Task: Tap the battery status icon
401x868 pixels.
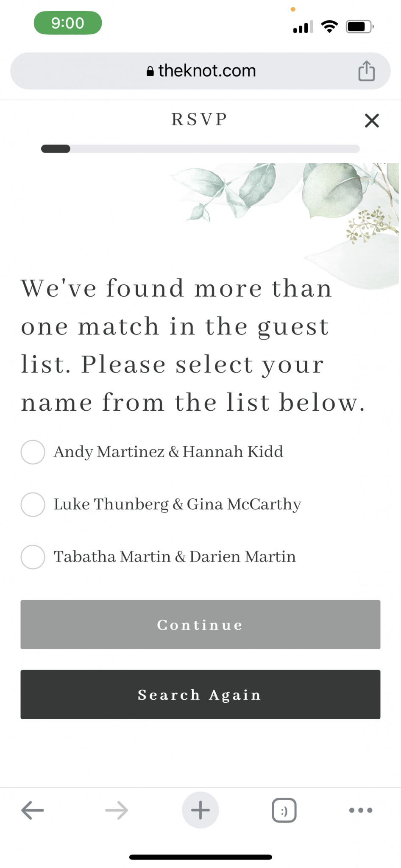Action: pos(360,27)
